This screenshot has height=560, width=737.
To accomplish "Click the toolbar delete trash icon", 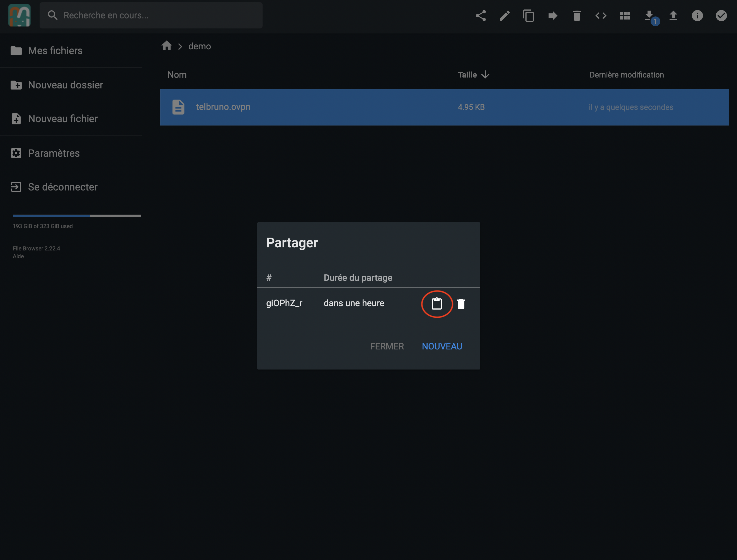I will [x=577, y=16].
